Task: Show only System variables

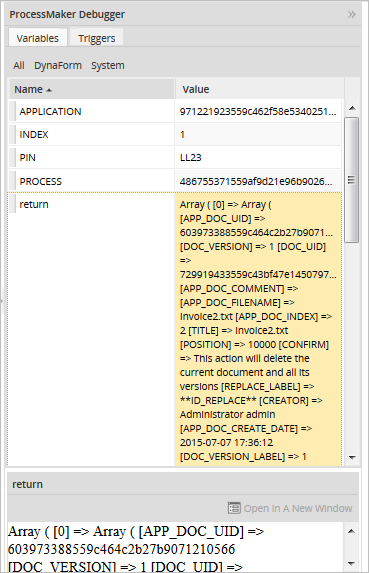Action: [108, 65]
